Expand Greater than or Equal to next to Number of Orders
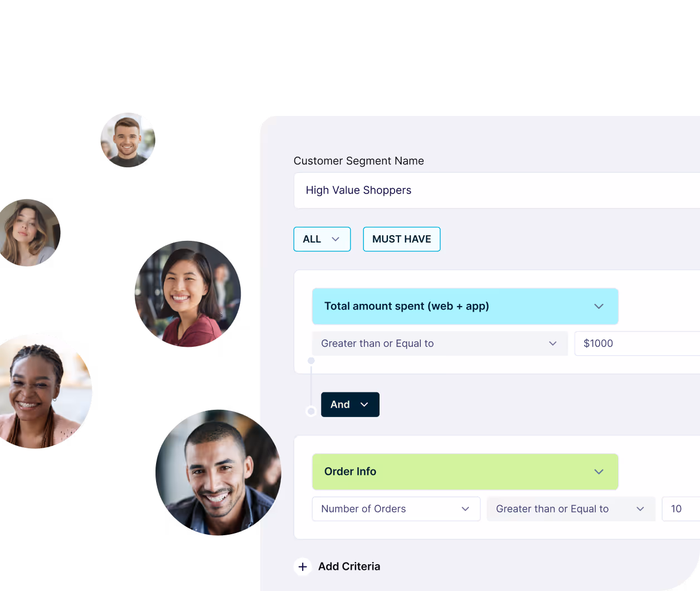Viewport: 700px width, 591px height. click(571, 509)
